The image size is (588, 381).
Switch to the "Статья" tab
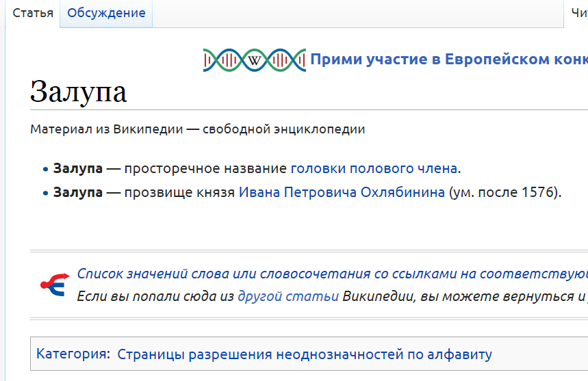pos(33,13)
